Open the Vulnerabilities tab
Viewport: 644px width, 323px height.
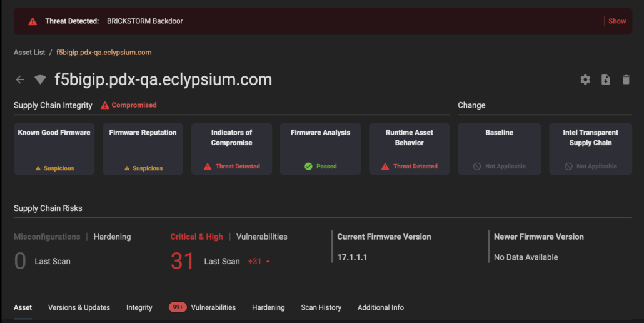point(213,307)
